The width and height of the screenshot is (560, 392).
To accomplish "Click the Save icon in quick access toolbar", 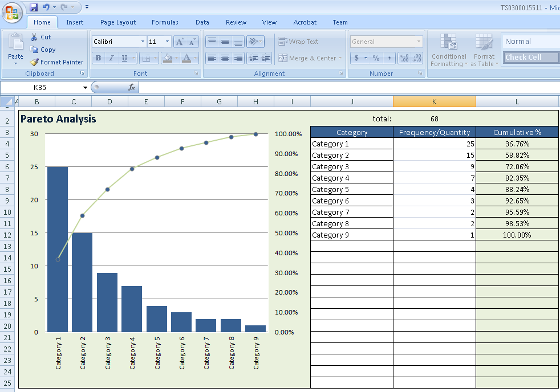I will pos(34,7).
